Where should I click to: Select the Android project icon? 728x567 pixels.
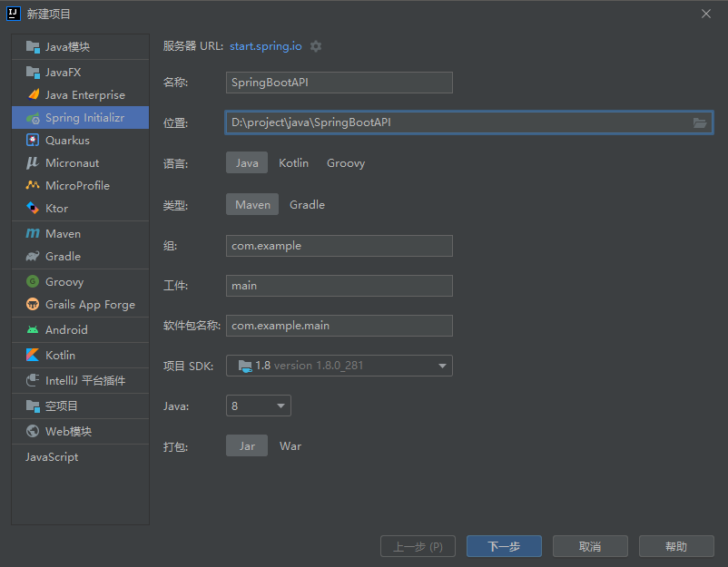click(x=33, y=329)
